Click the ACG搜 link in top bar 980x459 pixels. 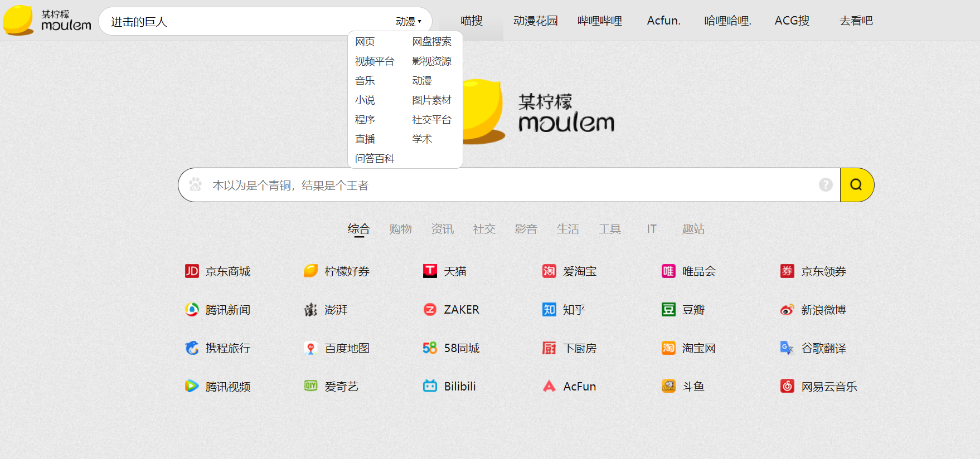(792, 21)
